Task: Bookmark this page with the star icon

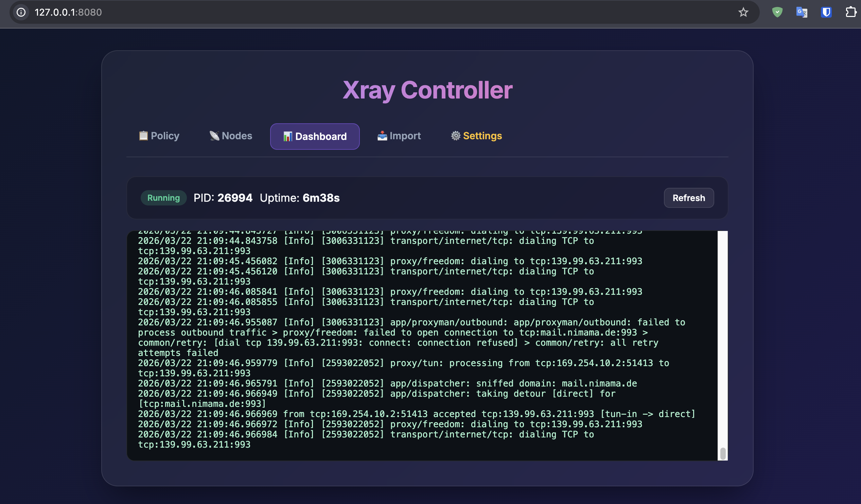Action: [x=743, y=12]
